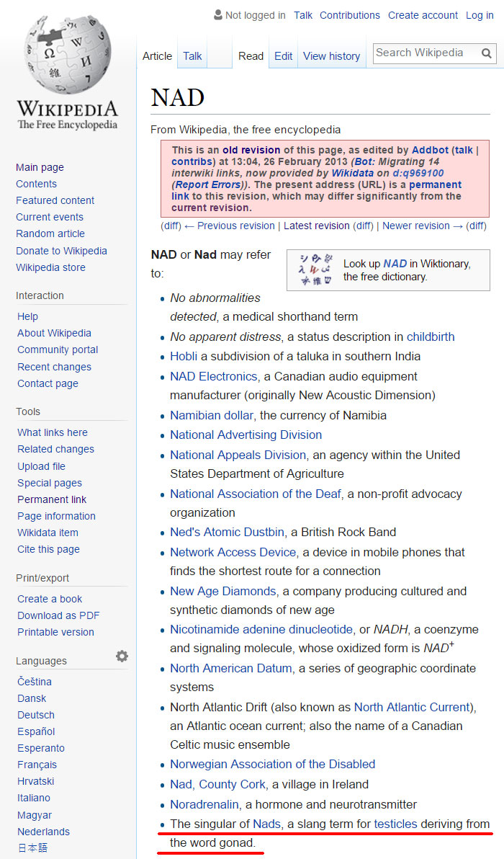Click Random article link

[50, 233]
